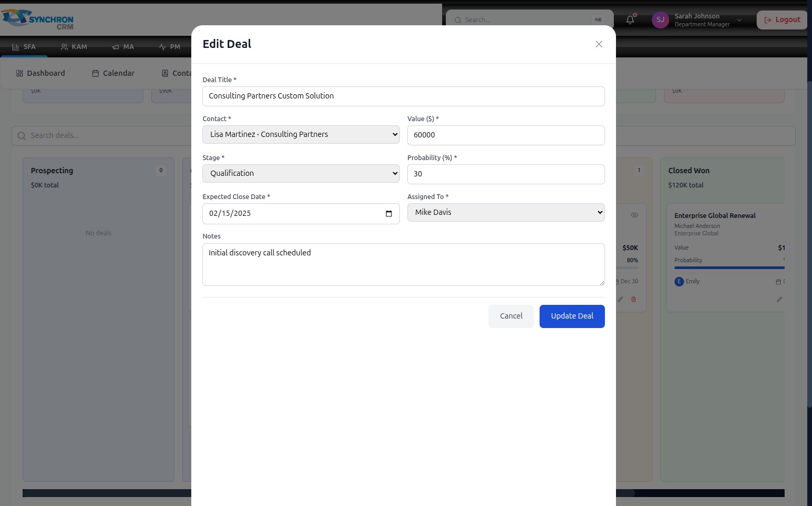Click the Update Deal button
The image size is (812, 506).
tap(572, 316)
